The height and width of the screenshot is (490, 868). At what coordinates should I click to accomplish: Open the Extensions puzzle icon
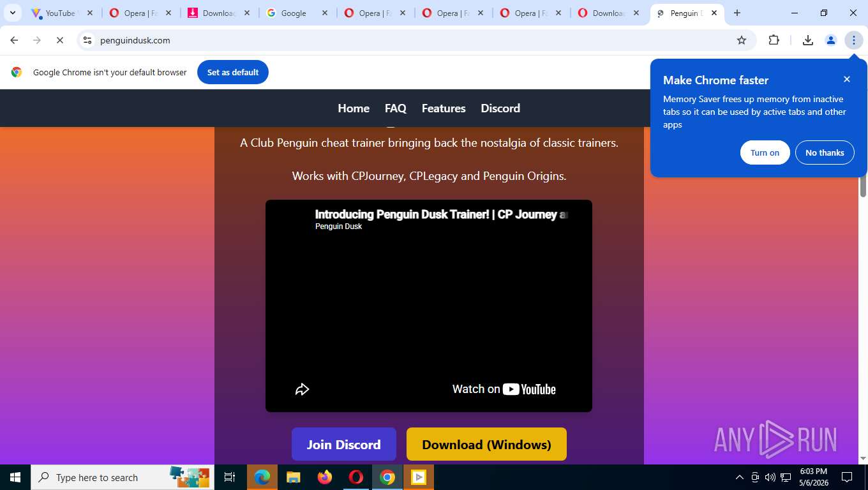click(x=774, y=40)
